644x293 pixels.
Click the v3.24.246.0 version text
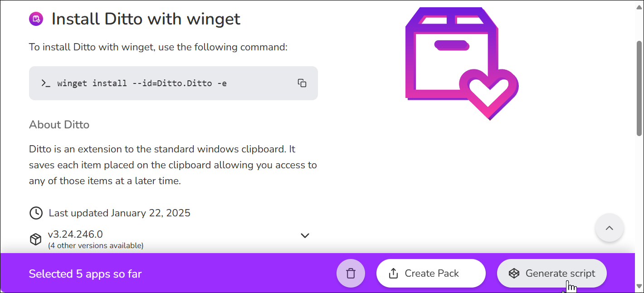tap(75, 234)
